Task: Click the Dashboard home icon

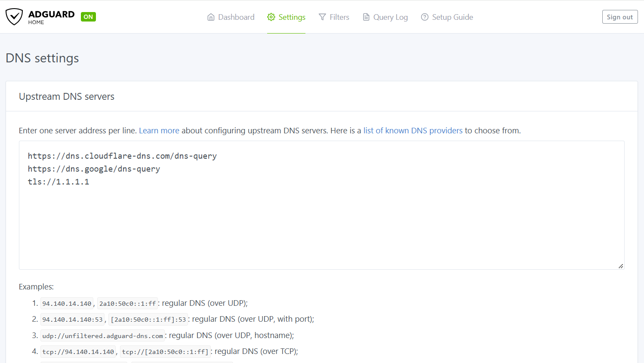Action: coord(211,17)
